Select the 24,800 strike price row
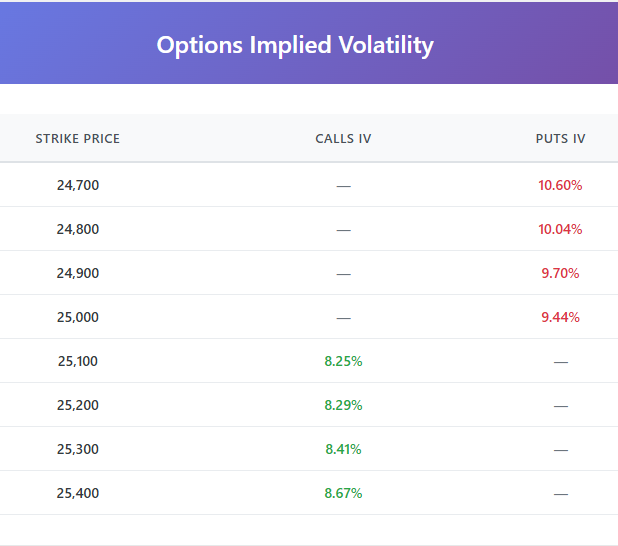Image resolution: width=618 pixels, height=546 pixels. point(77,229)
